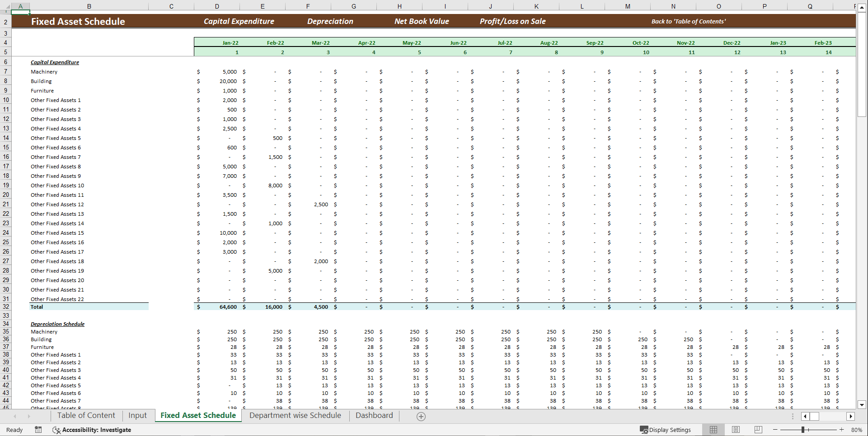The height and width of the screenshot is (436, 868).
Task: Add a new worksheet with the plus icon
Action: coord(421,416)
